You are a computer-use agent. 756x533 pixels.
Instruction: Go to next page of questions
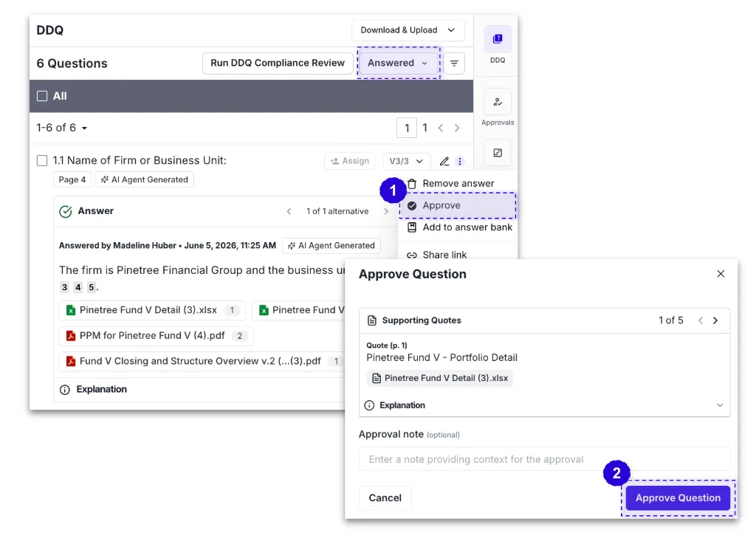coord(456,128)
